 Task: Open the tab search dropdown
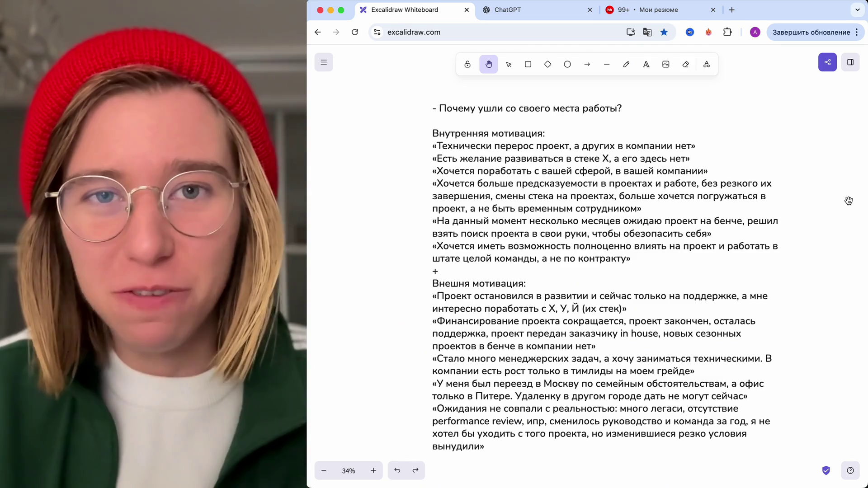point(857,9)
